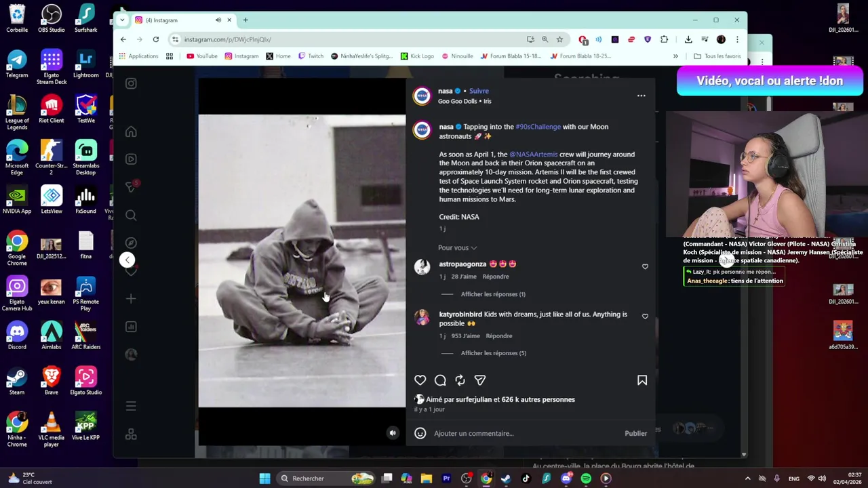This screenshot has width=868, height=488.
Task: Open the Instagram sidebar hamburger menu
Action: pyautogui.click(x=131, y=406)
